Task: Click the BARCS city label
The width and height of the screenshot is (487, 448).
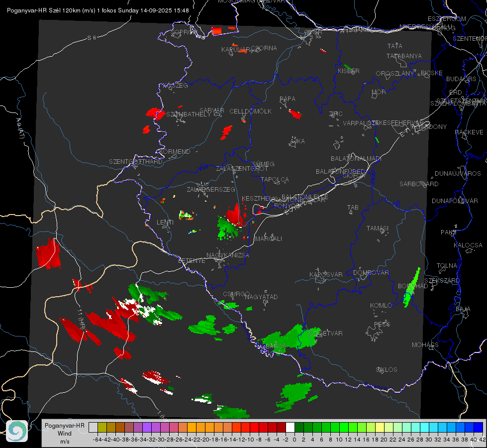Action: (276, 346)
